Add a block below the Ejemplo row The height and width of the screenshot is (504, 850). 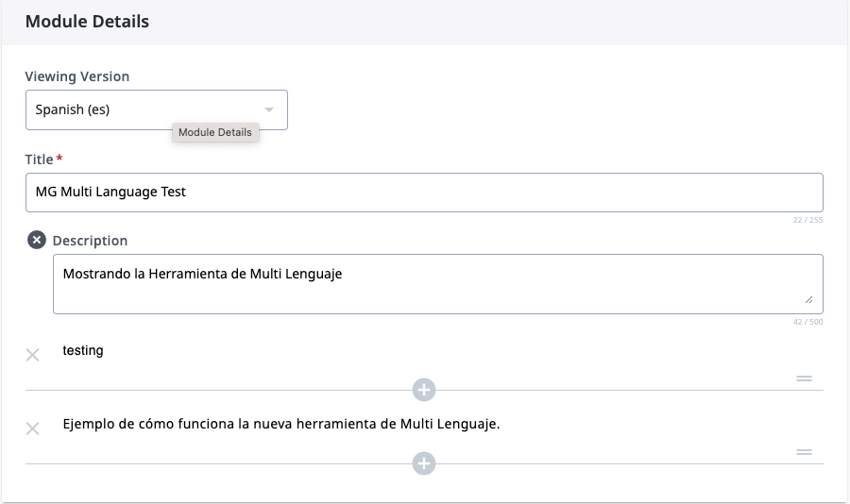pyautogui.click(x=424, y=463)
